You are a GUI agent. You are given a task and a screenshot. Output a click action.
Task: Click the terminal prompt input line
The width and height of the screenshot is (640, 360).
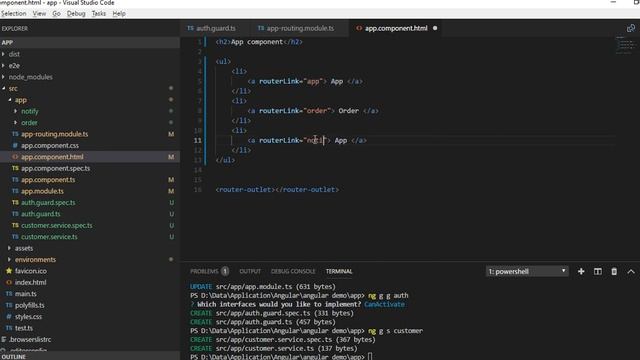281,357
